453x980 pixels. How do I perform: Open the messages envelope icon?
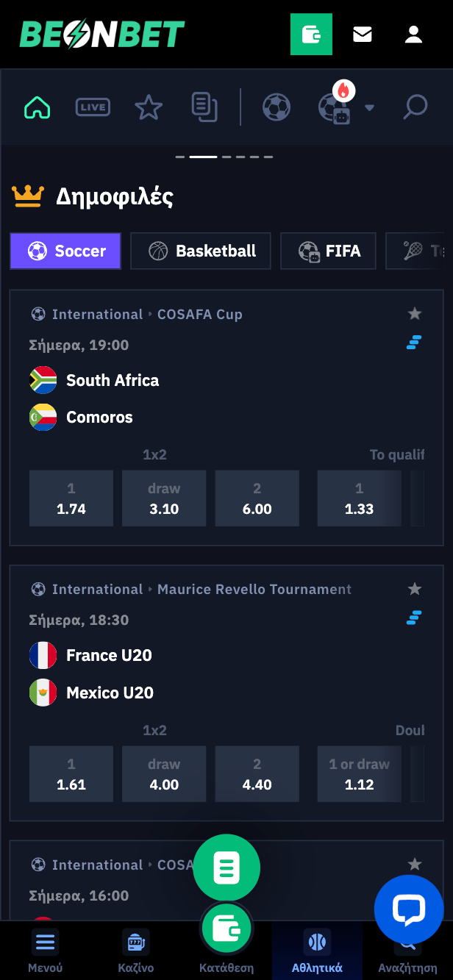coord(363,34)
